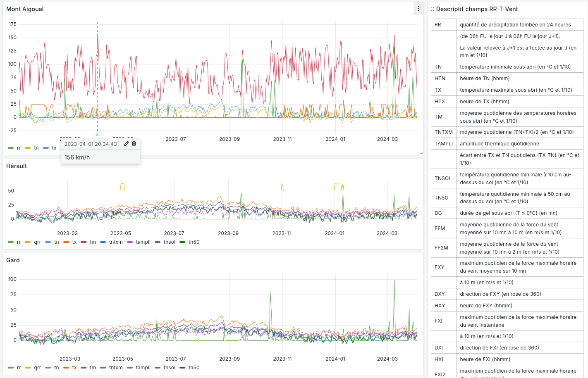This screenshot has height=378, width=588.
Task: Click the Descriptif champs RR-T-Vent panel title
Action: (x=475, y=9)
